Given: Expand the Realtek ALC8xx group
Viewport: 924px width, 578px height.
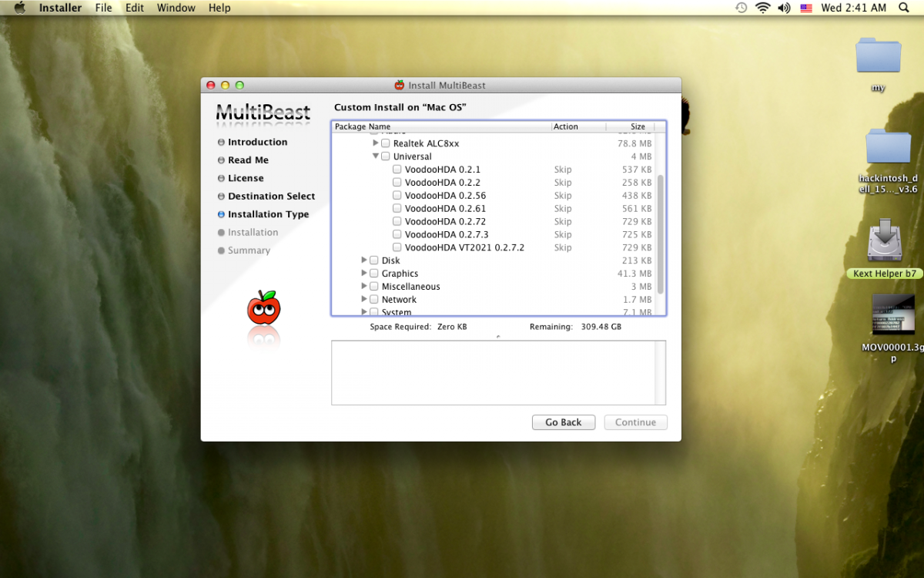Looking at the screenshot, I should (x=376, y=143).
